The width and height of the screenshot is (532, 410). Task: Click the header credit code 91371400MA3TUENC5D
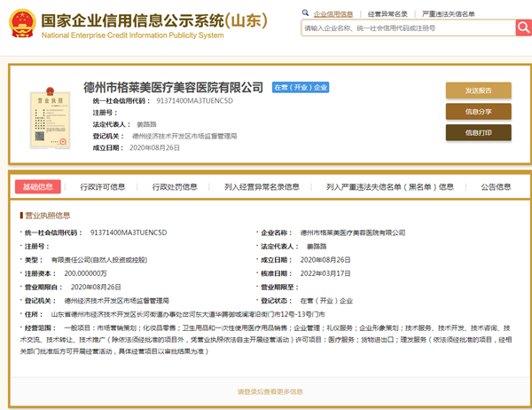coord(194,101)
